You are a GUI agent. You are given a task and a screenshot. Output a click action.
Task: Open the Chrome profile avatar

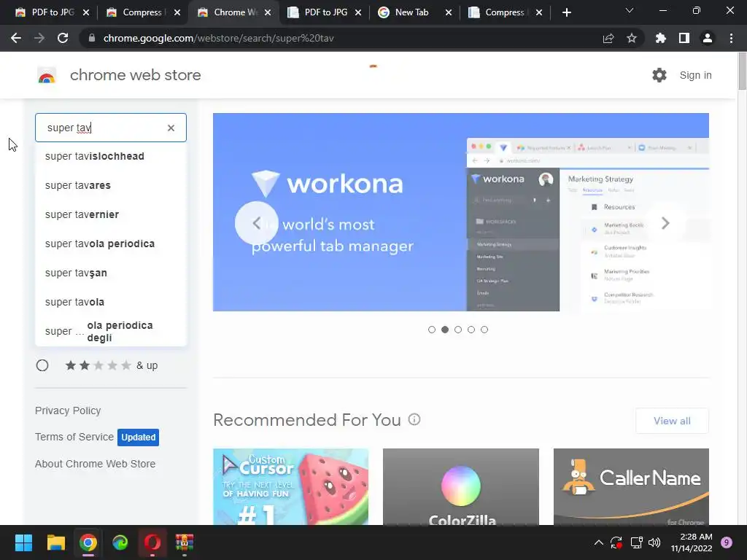point(708,38)
